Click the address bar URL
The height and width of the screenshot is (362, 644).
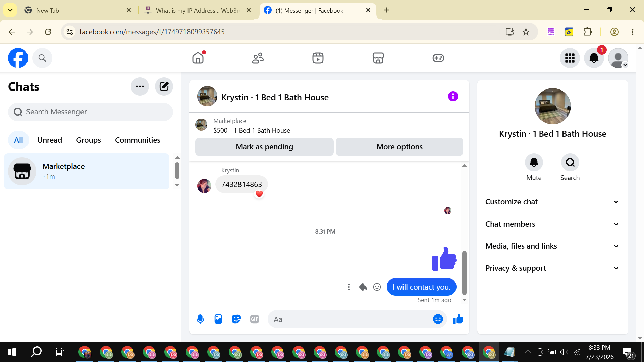point(152,32)
